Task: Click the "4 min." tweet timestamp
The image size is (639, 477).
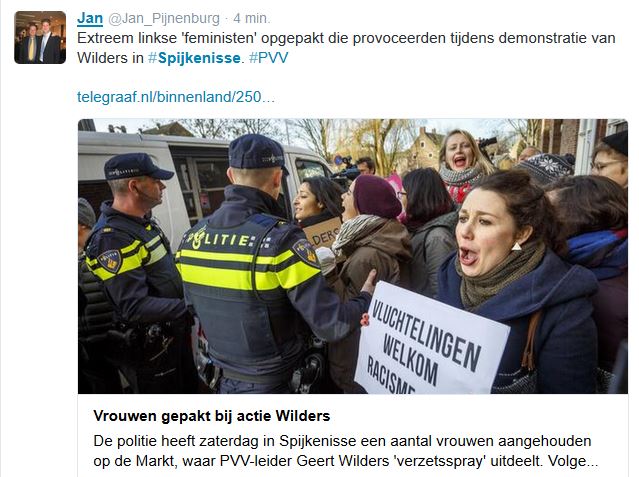Action: pyautogui.click(x=252, y=18)
